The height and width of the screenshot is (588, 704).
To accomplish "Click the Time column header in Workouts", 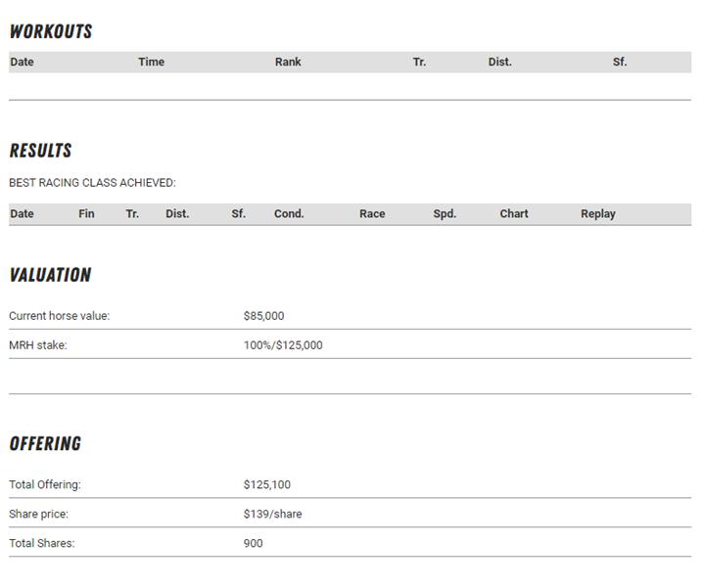I will click(151, 62).
